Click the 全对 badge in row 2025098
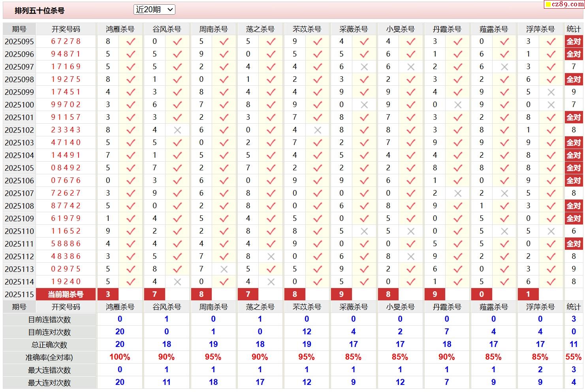585x392 pixels. 574,79
